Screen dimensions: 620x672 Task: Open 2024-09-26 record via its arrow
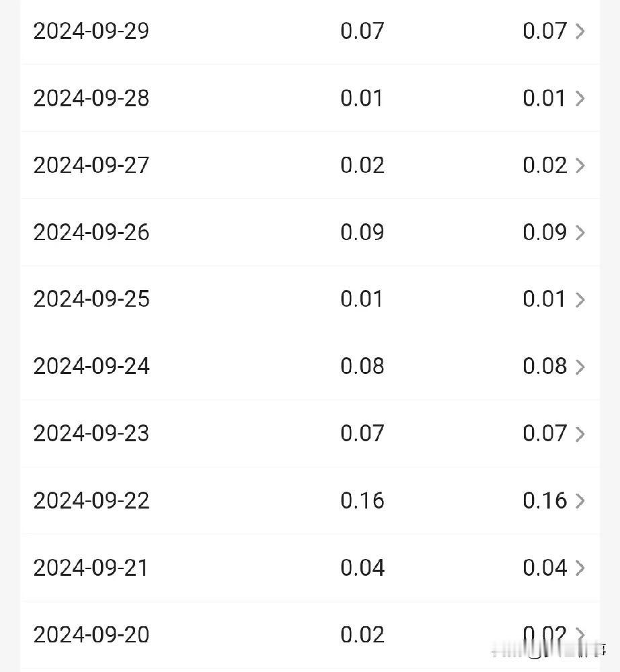pyautogui.click(x=580, y=233)
